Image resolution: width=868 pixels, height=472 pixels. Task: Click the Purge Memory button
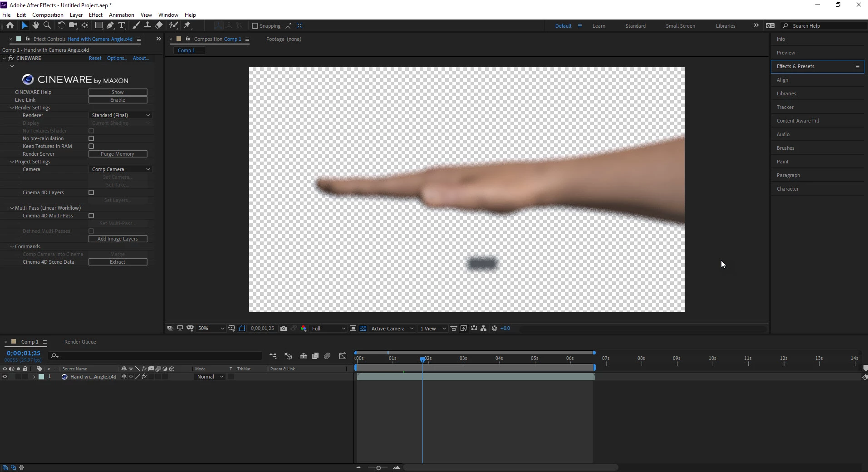click(118, 154)
